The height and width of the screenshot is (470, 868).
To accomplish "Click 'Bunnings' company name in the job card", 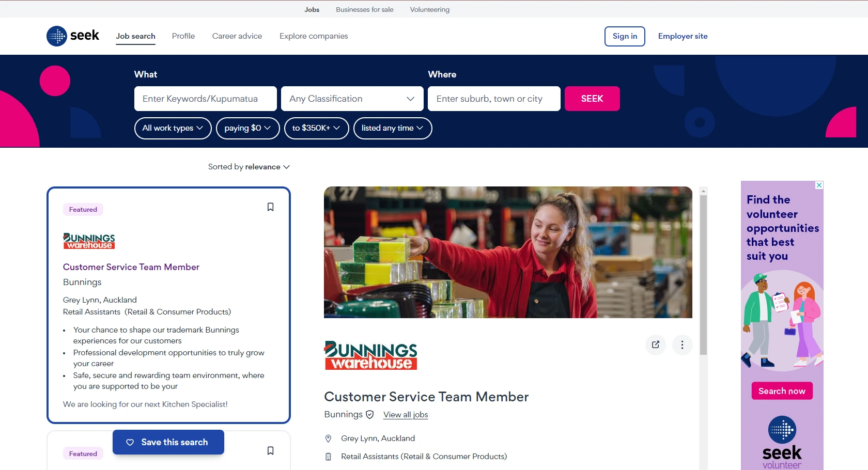I will (x=82, y=282).
